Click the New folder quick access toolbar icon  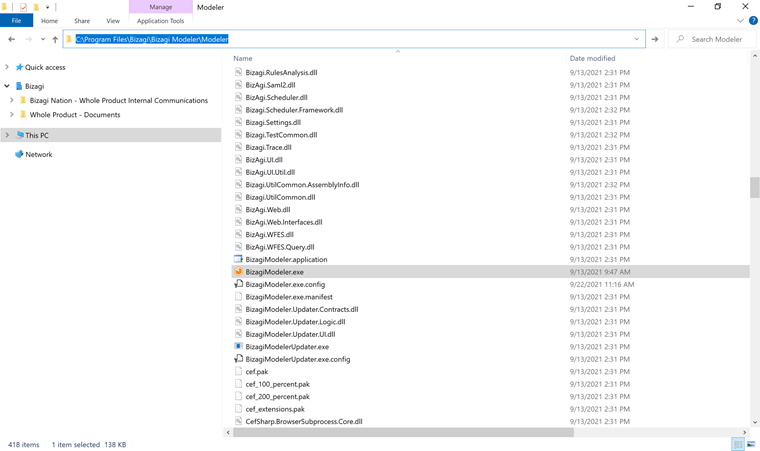[35, 7]
